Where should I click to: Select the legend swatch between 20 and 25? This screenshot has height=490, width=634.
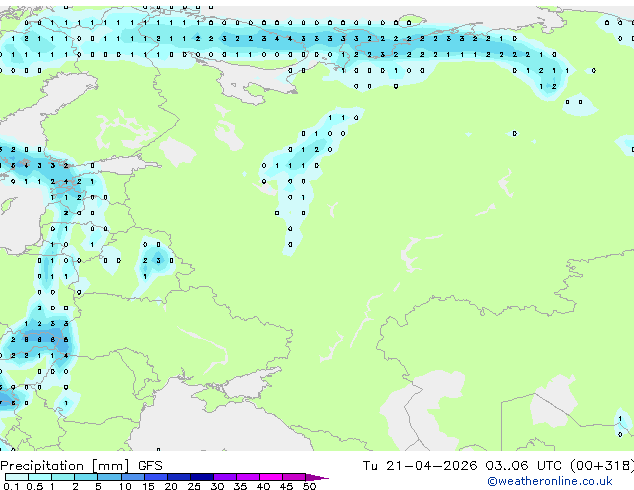[179, 477]
